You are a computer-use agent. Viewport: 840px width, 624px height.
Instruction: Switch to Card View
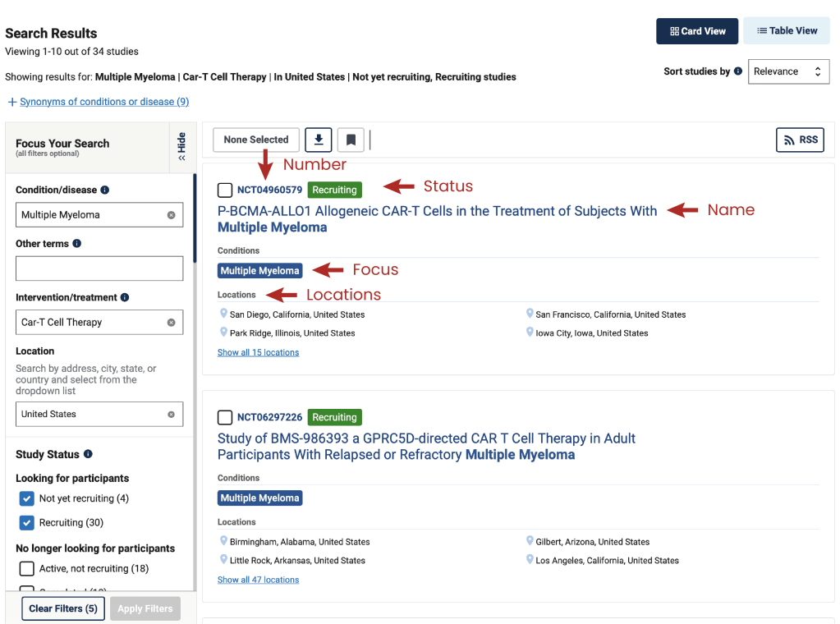point(697,31)
